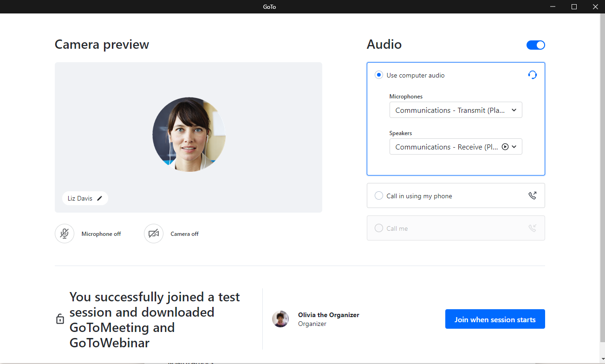Minimize the GoTo window
The image size is (605, 364).
point(553,6)
